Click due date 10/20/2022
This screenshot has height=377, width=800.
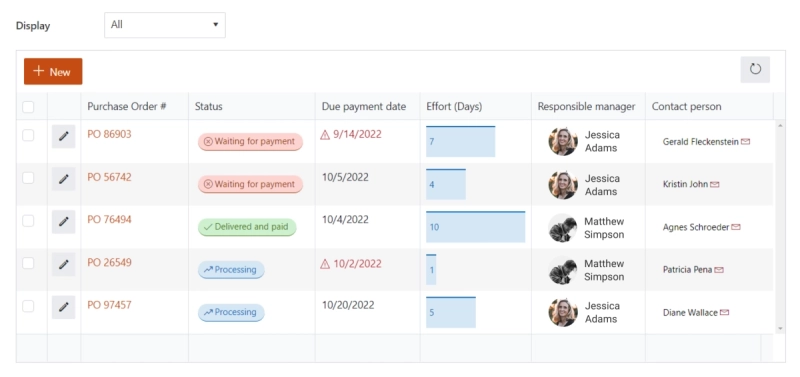click(348, 305)
